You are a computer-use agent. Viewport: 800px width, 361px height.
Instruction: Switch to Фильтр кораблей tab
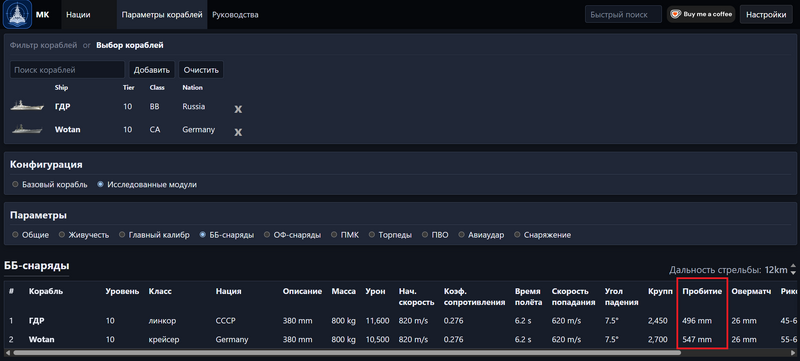pos(43,45)
